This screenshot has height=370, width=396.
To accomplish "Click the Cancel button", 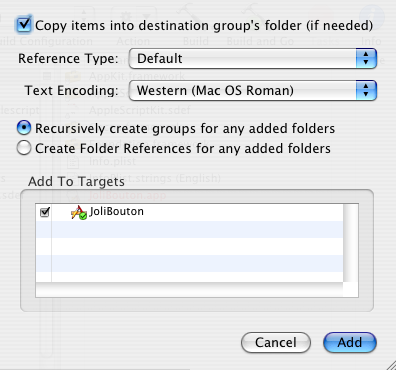I will [x=276, y=342].
